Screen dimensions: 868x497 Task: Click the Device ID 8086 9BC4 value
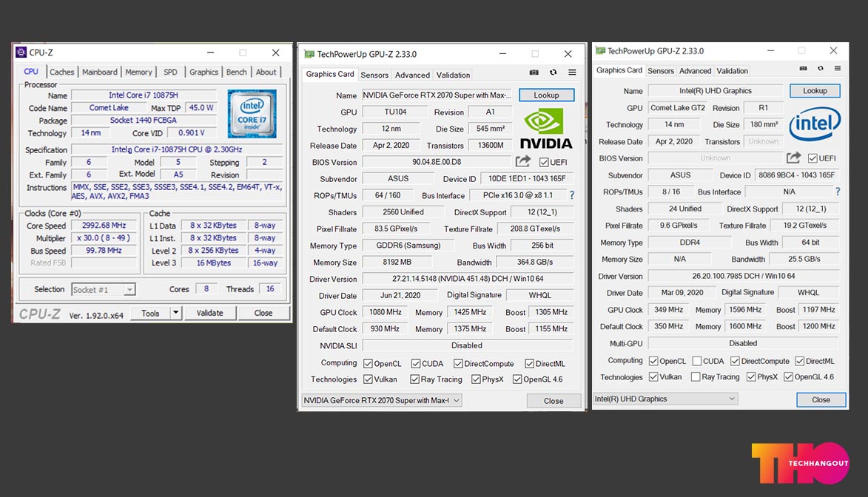pos(796,175)
